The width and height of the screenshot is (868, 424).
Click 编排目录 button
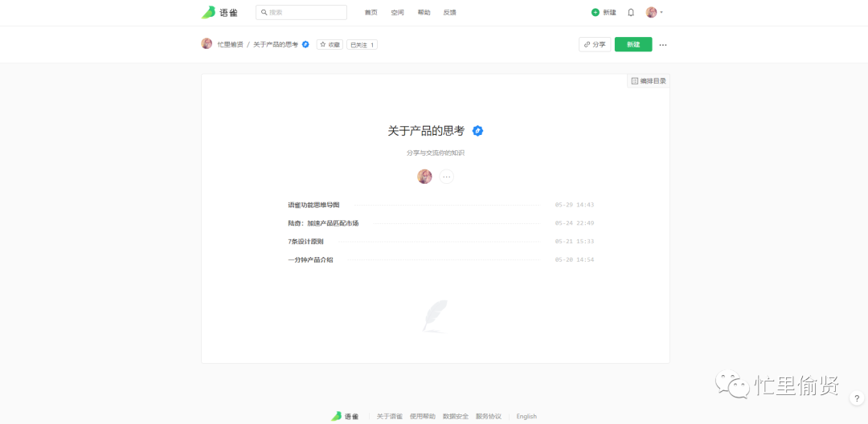(649, 81)
